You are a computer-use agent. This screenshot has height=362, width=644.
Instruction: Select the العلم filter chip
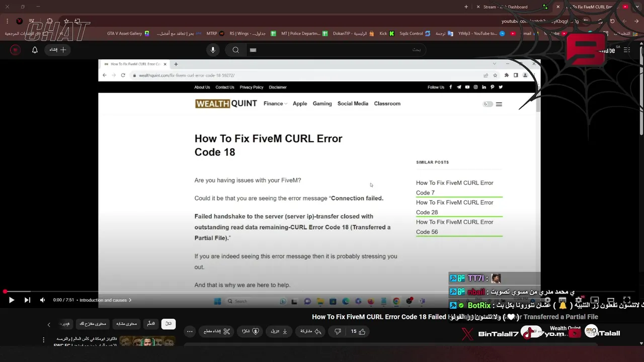(150, 324)
